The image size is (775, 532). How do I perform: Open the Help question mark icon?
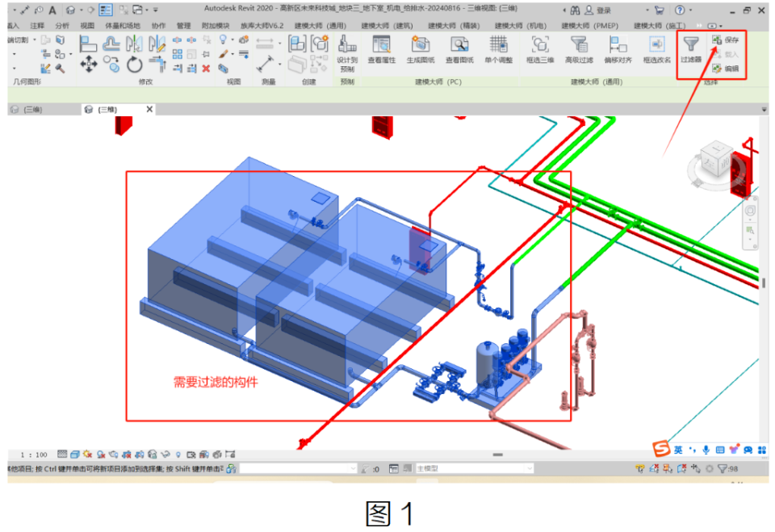coord(680,10)
